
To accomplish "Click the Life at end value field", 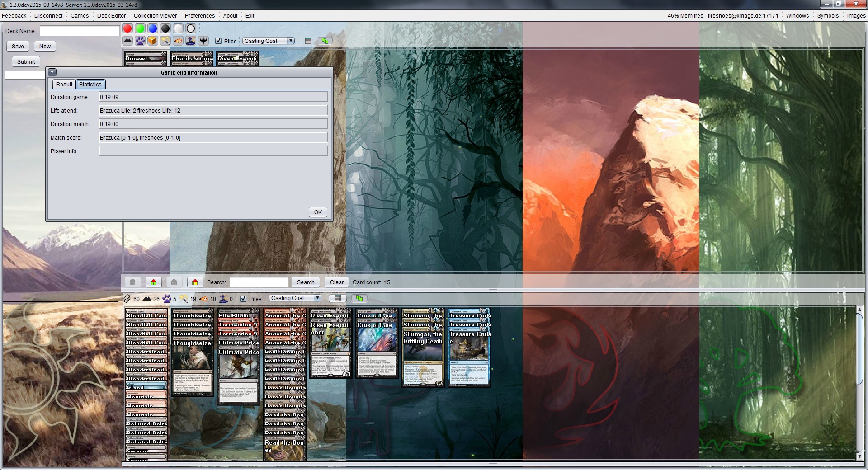I will [213, 110].
